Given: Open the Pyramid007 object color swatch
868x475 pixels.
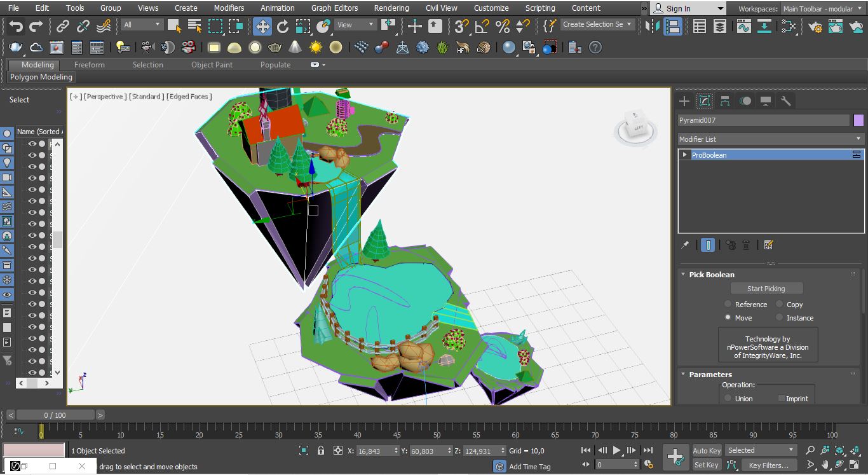Looking at the screenshot, I should pyautogui.click(x=858, y=120).
